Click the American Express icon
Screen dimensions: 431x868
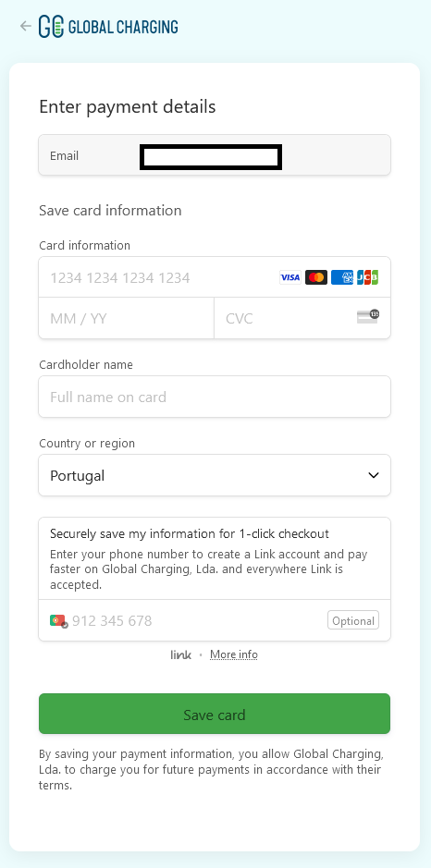[342, 277]
